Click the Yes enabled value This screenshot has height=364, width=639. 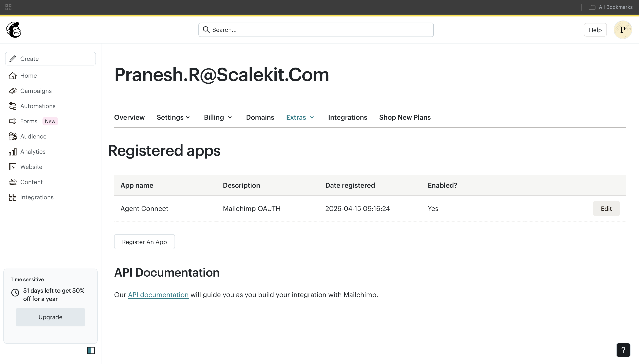pos(433,209)
